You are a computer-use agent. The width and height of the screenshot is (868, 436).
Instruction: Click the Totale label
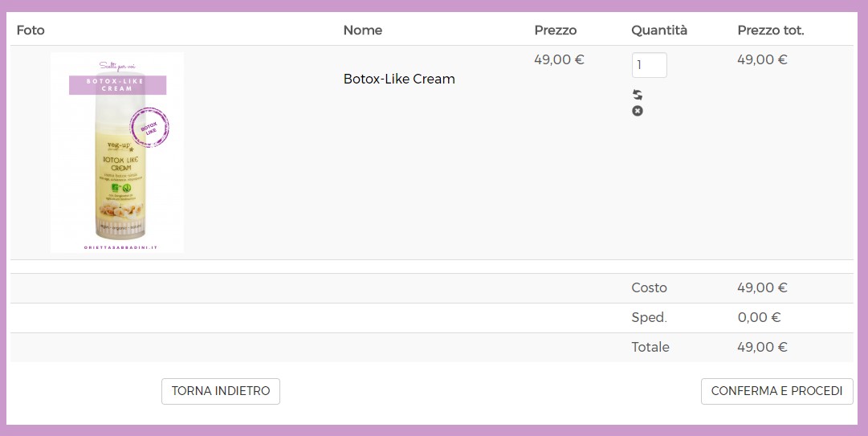point(650,347)
